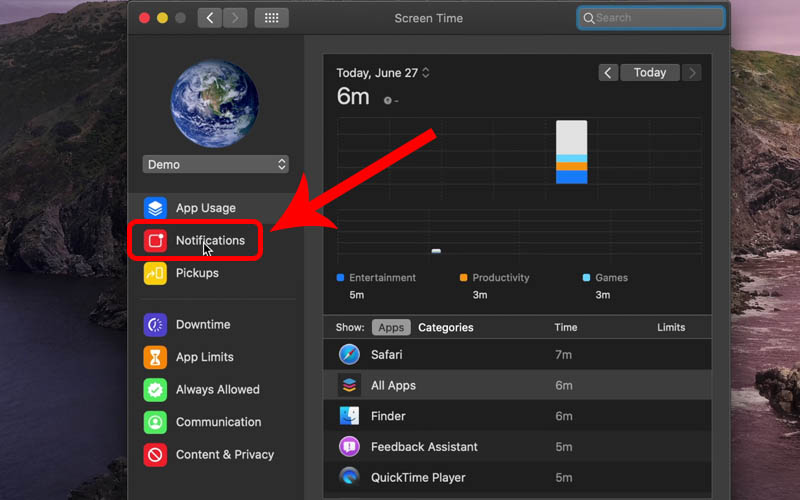Click the Entertainment legend label
The image size is (800, 500).
[382, 278]
